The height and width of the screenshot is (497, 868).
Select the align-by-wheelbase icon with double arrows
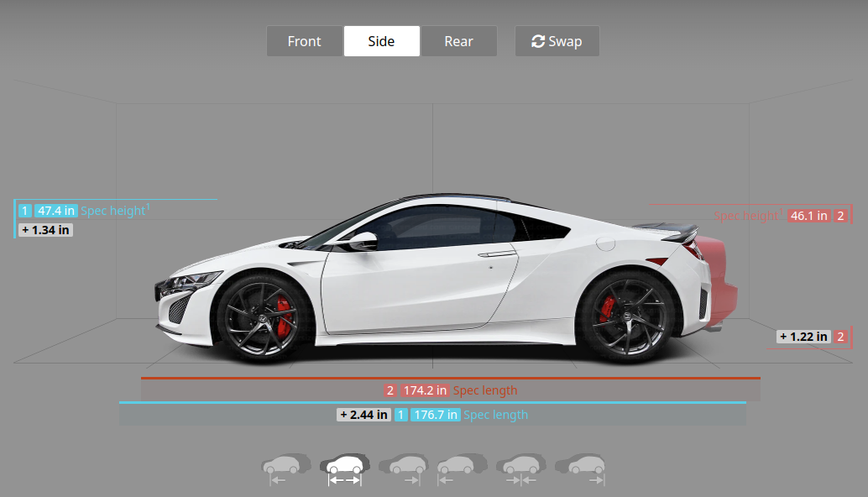pyautogui.click(x=345, y=469)
